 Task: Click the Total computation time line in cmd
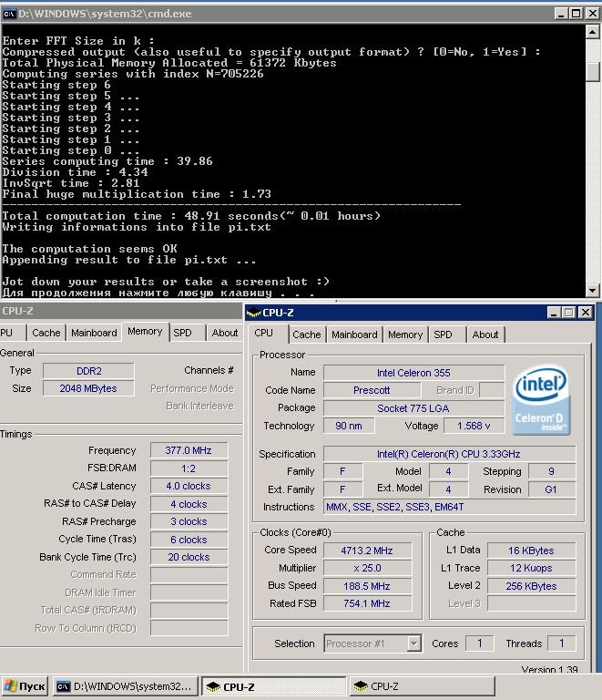point(191,216)
